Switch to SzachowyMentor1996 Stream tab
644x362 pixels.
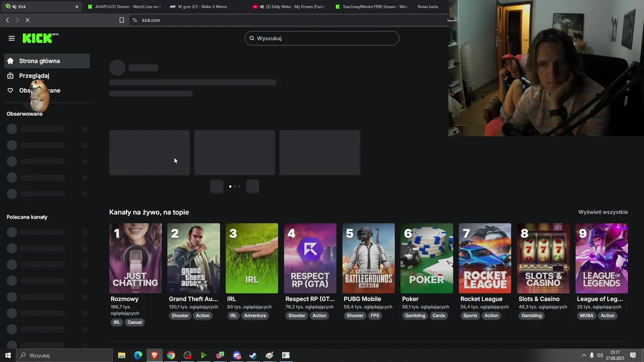point(372,7)
